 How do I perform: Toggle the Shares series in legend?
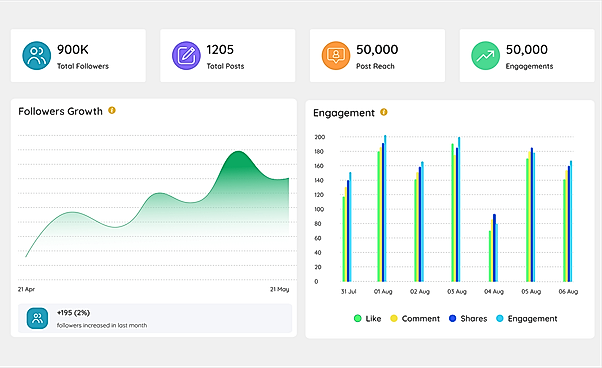pyautogui.click(x=468, y=318)
